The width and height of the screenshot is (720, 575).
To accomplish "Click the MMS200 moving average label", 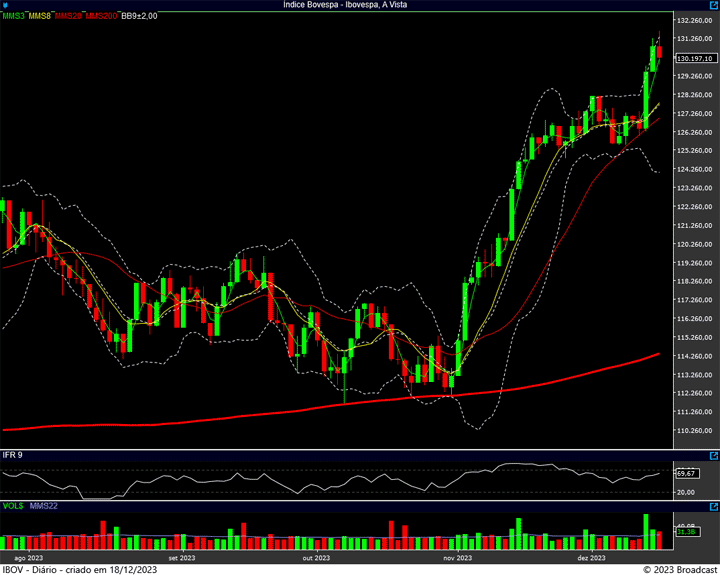I will (x=100, y=16).
